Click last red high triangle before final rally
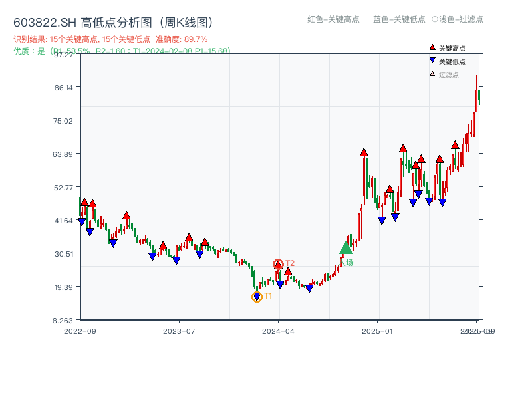 point(455,145)
